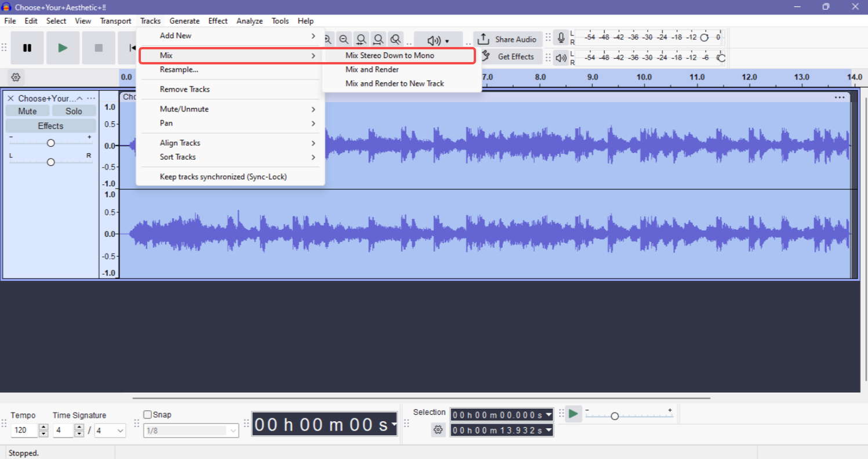Open the recording meter microphone icon
The width and height of the screenshot is (868, 459).
tap(561, 37)
